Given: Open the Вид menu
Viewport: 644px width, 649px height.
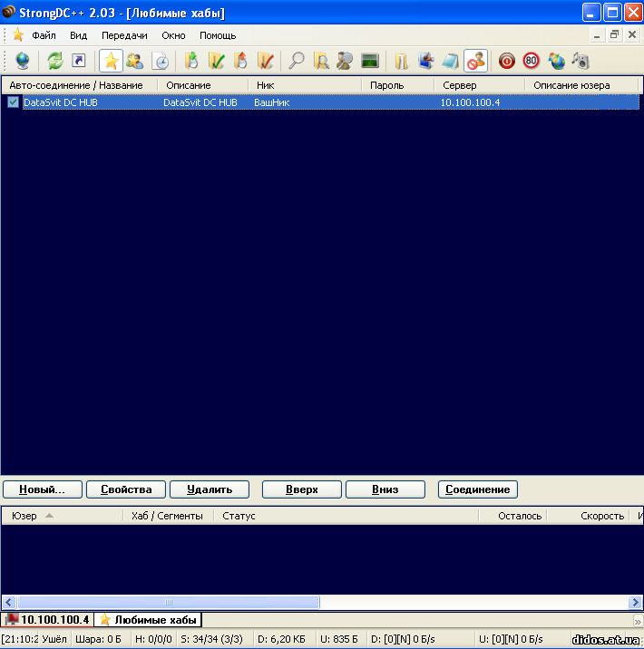Looking at the screenshot, I should point(78,35).
